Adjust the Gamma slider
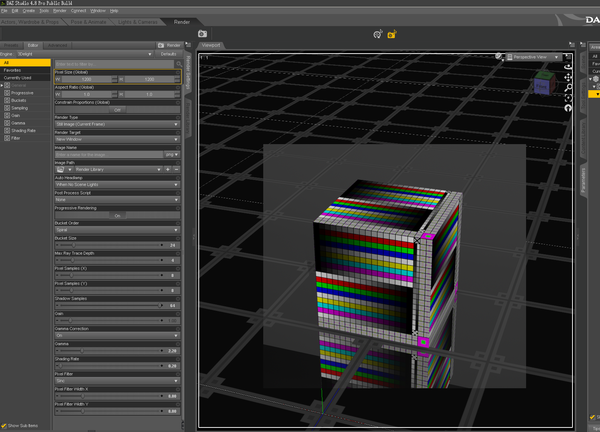Screen dimensions: 600x432 (x=111, y=351)
